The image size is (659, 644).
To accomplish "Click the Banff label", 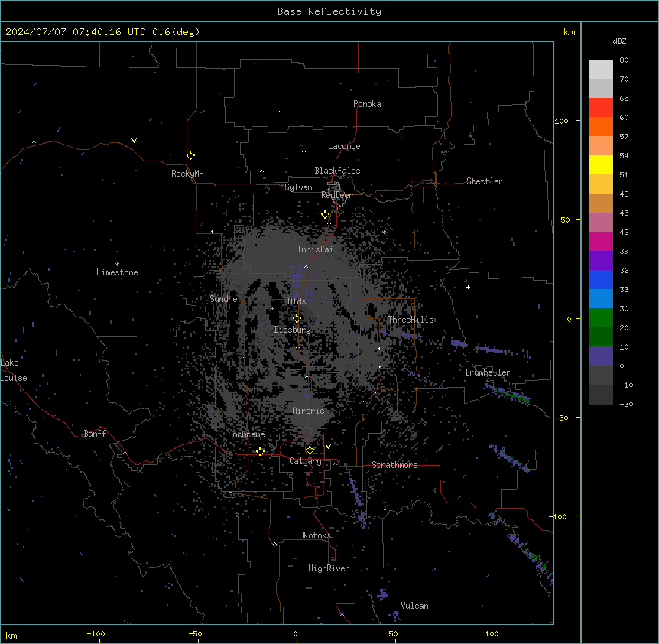I will 95,434.
